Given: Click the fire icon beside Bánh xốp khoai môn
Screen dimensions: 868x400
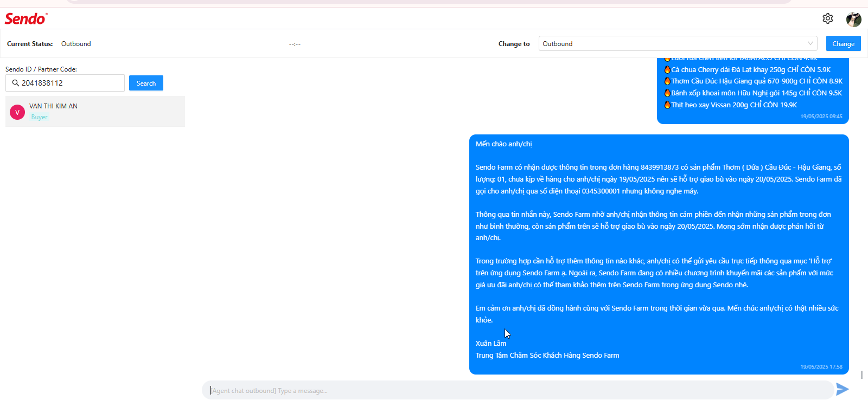Looking at the screenshot, I should 667,93.
